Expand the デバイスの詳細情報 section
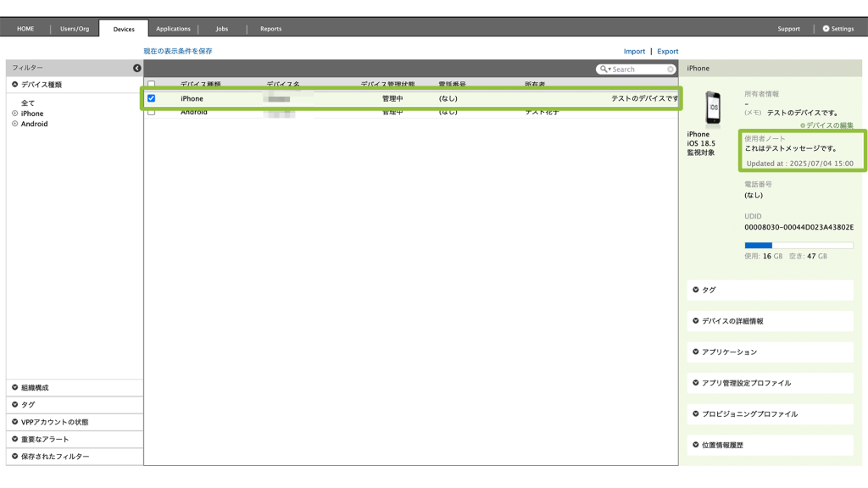868x488 pixels. (x=770, y=321)
